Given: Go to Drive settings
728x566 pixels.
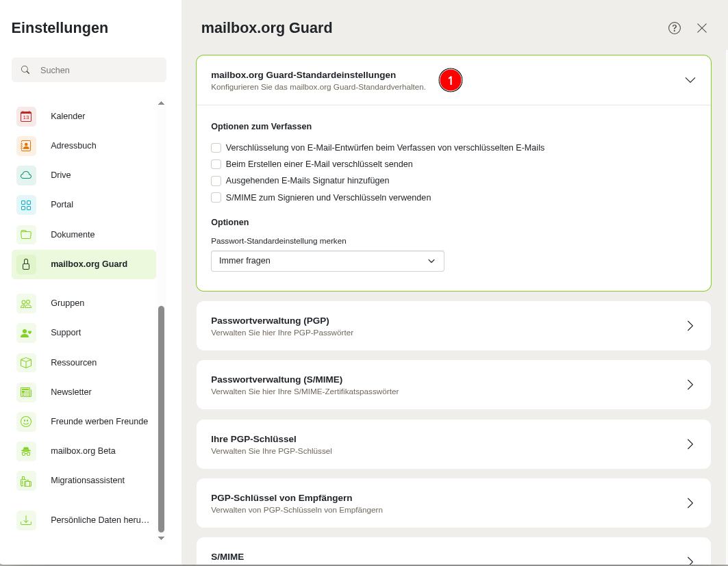Looking at the screenshot, I should click(84, 175).
